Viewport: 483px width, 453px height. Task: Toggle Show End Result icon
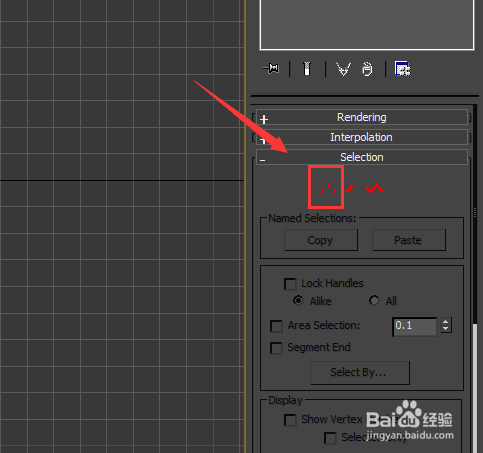(x=307, y=69)
